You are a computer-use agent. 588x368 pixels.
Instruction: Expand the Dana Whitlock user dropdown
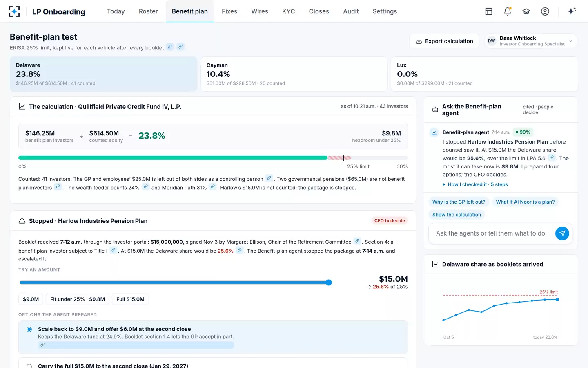(x=531, y=41)
